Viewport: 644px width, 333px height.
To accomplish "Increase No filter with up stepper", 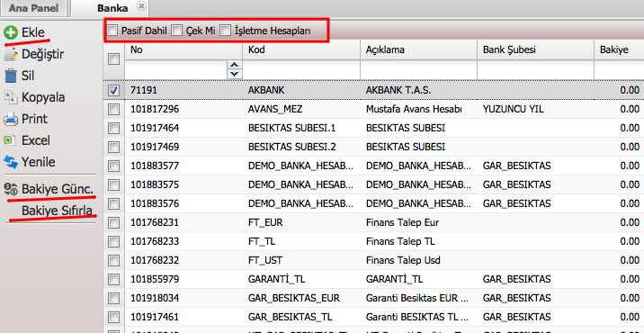I will click(x=234, y=65).
